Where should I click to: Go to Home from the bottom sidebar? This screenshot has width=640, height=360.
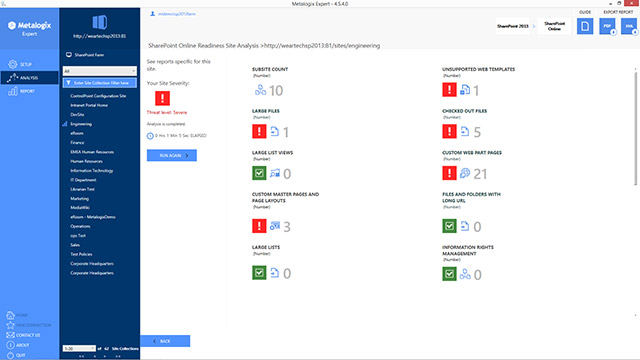pyautogui.click(x=17, y=315)
